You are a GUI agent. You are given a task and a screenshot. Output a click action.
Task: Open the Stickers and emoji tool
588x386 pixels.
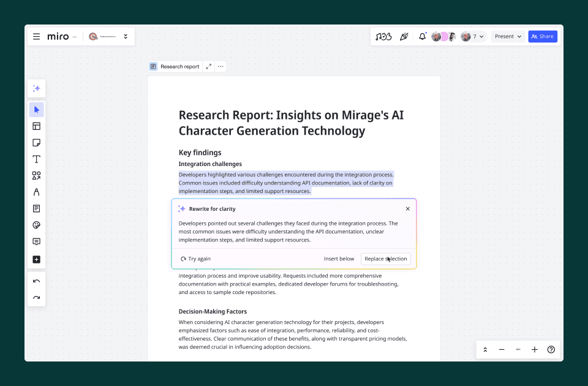click(36, 225)
